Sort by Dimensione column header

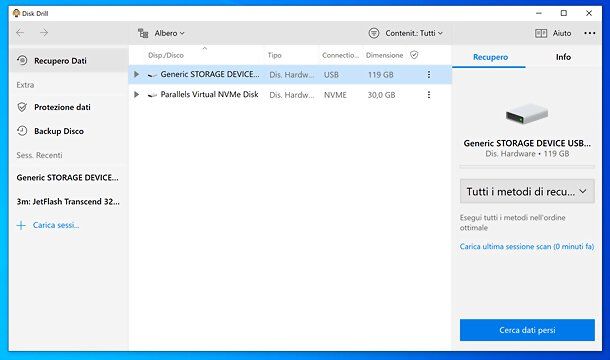pos(384,55)
